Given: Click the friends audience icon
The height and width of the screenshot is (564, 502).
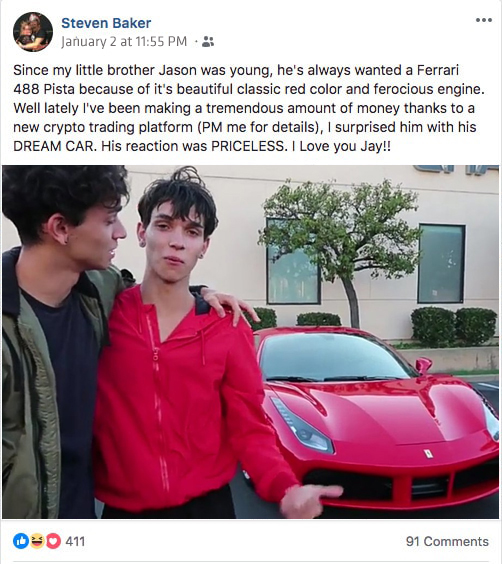Looking at the screenshot, I should pyautogui.click(x=208, y=41).
